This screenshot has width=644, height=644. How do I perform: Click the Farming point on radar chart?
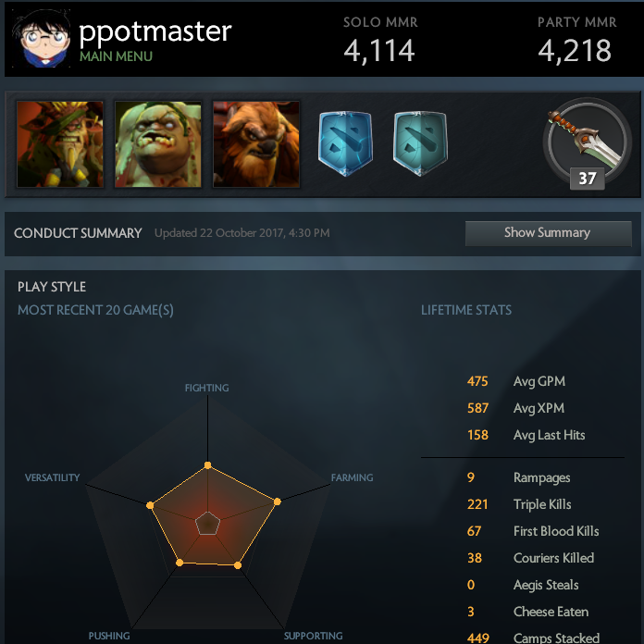[x=278, y=502]
